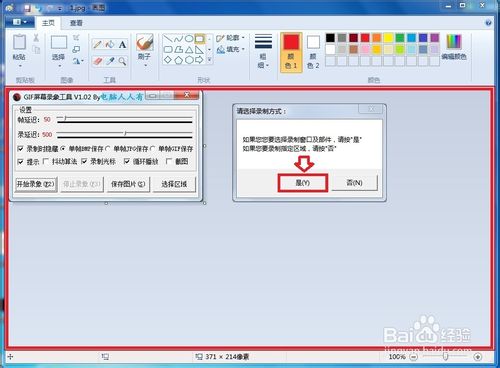This screenshot has height=368, width=500.
Task: Toggle 录制光标 checkbox in GIF tool image
Action: [84, 161]
